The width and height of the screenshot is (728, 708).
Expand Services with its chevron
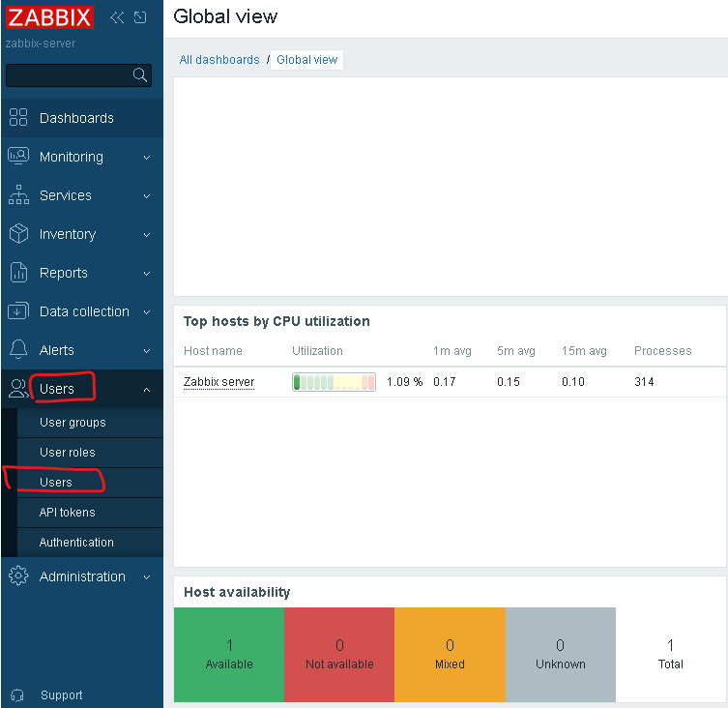point(147,196)
